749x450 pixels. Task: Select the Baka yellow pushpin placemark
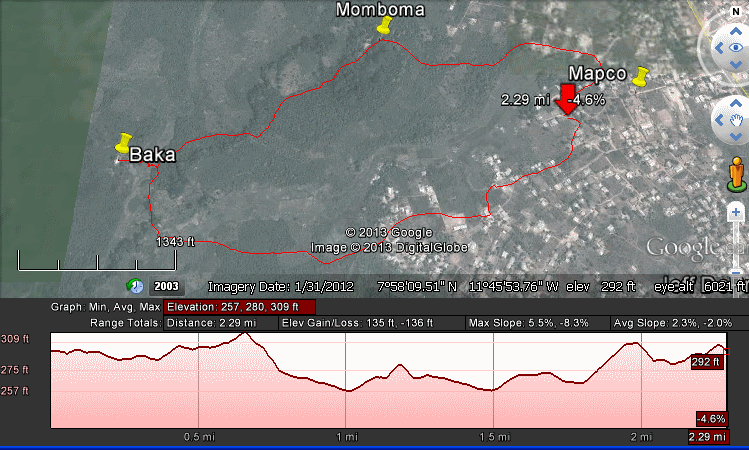click(124, 143)
